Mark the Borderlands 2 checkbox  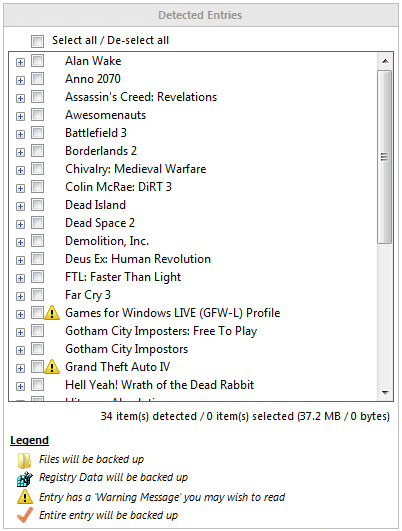37,151
